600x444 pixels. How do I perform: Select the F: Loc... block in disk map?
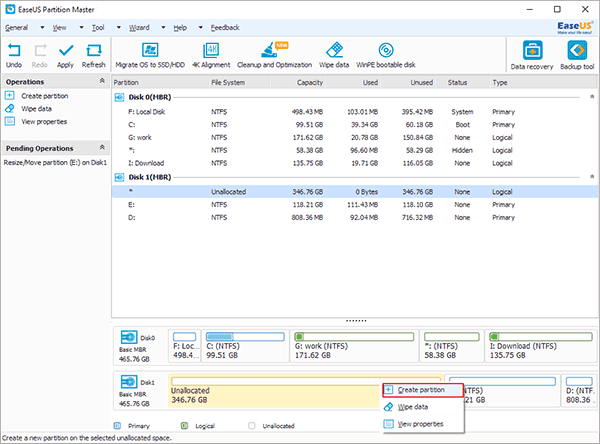pos(184,346)
